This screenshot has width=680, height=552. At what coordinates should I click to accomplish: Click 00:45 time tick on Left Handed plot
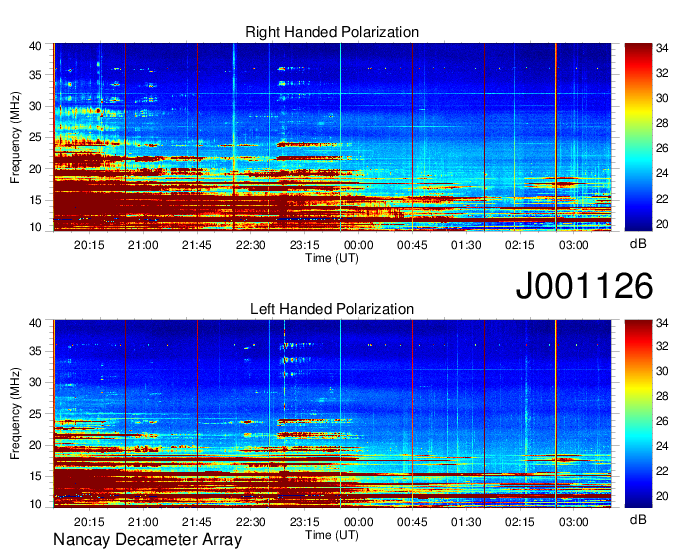pyautogui.click(x=412, y=522)
